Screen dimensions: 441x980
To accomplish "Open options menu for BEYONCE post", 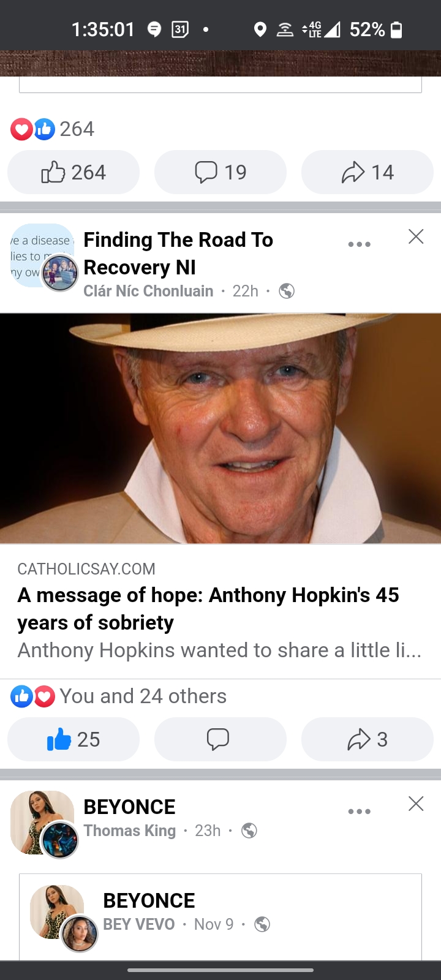I will coord(359,811).
